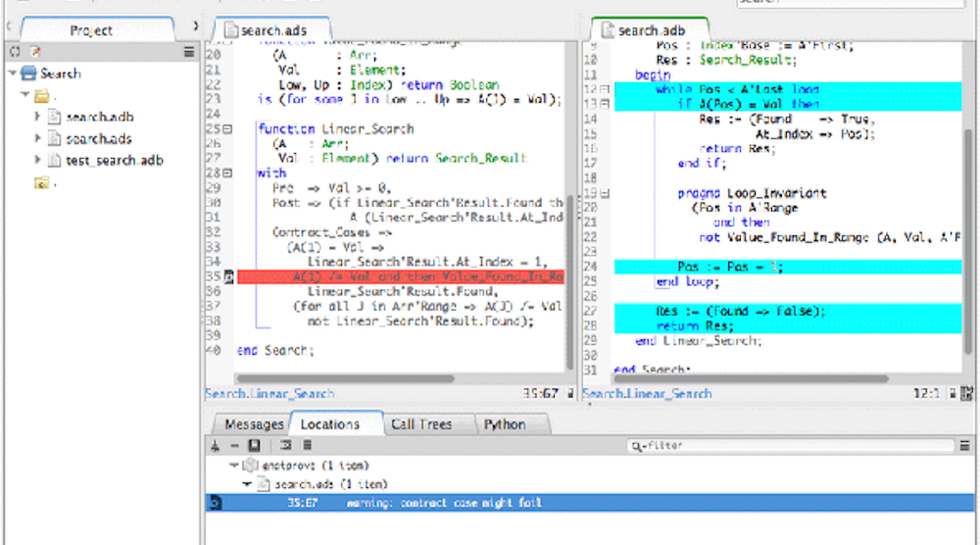
Task: Expand the search.adb file node
Action: (x=38, y=117)
